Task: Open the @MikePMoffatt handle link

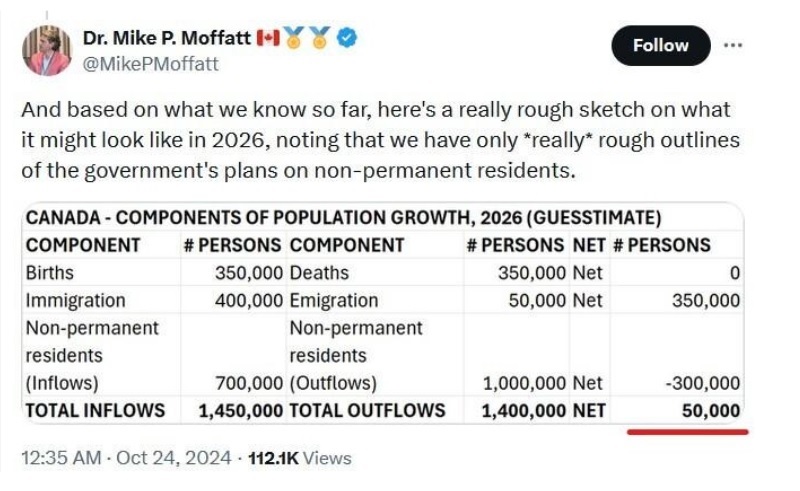Action: (x=151, y=64)
